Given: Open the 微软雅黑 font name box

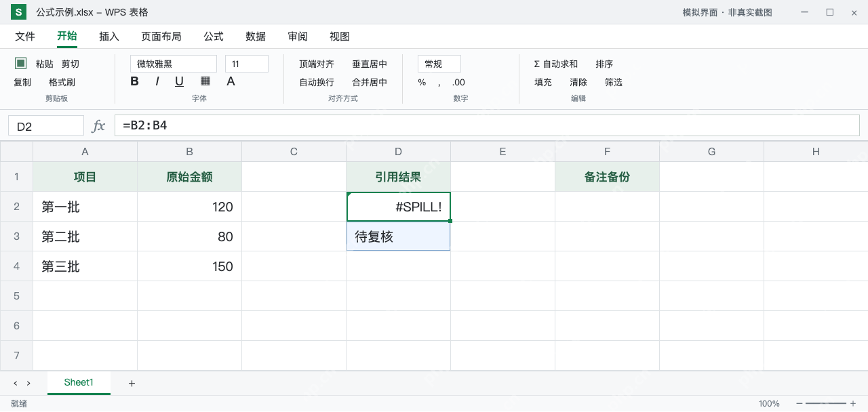Looking at the screenshot, I should (x=174, y=64).
